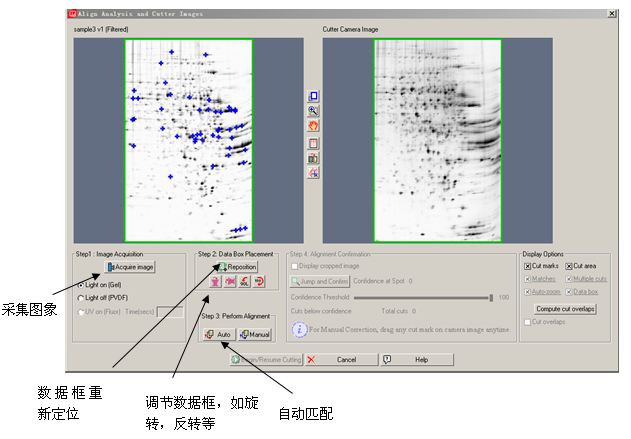Screen dimensions: 631x439
Task: Choose Manual alignment button
Action: [254, 334]
